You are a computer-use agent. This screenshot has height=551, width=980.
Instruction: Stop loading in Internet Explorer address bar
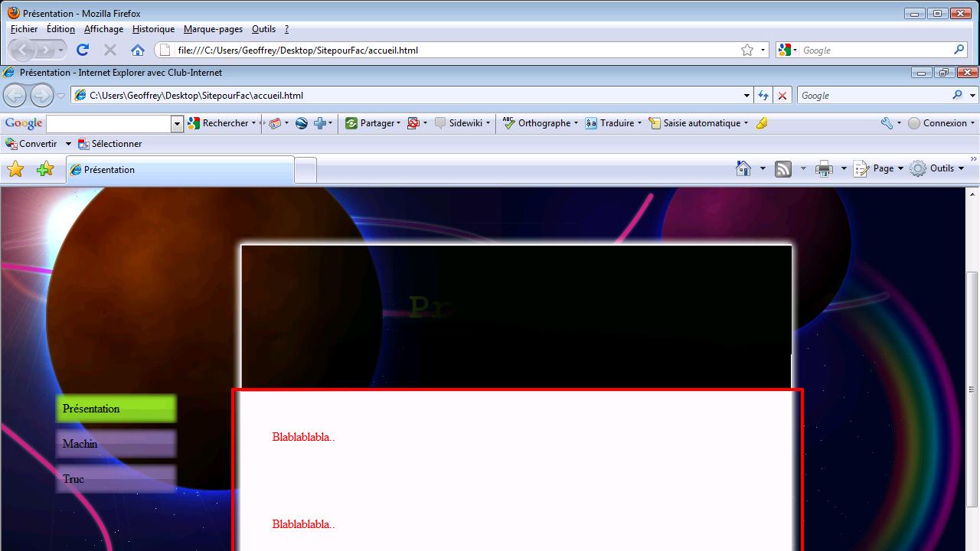click(782, 96)
